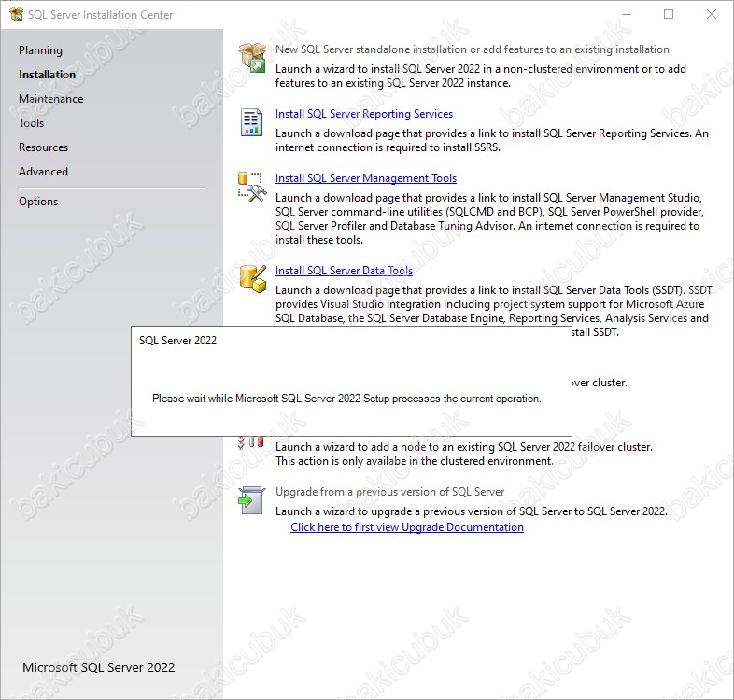The image size is (734, 700).
Task: Select the Installation section
Action: tap(47, 75)
